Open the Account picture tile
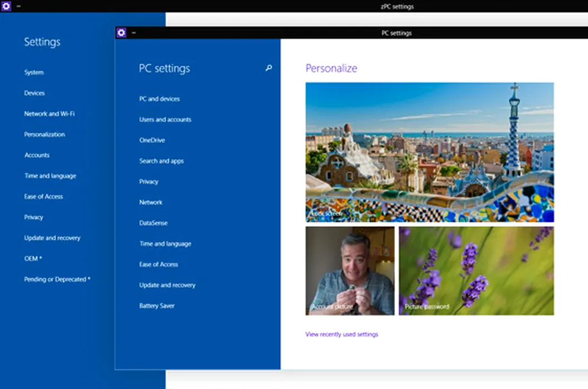This screenshot has width=588, height=389. [x=350, y=271]
